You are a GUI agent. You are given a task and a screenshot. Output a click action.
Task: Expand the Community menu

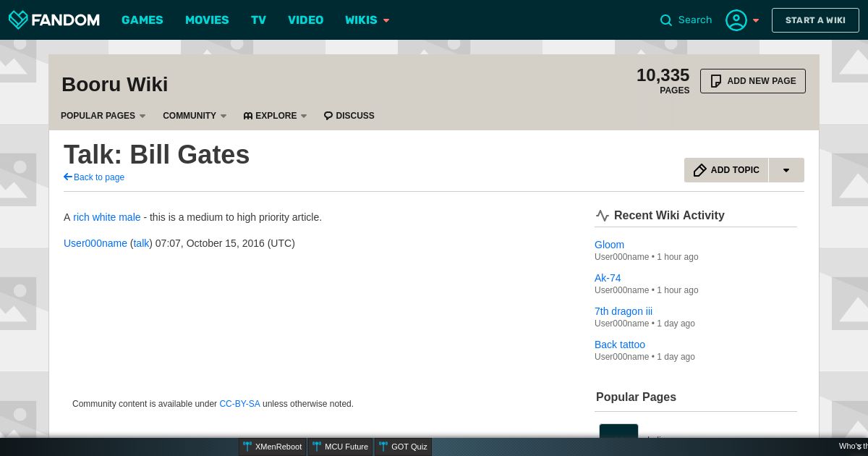195,116
